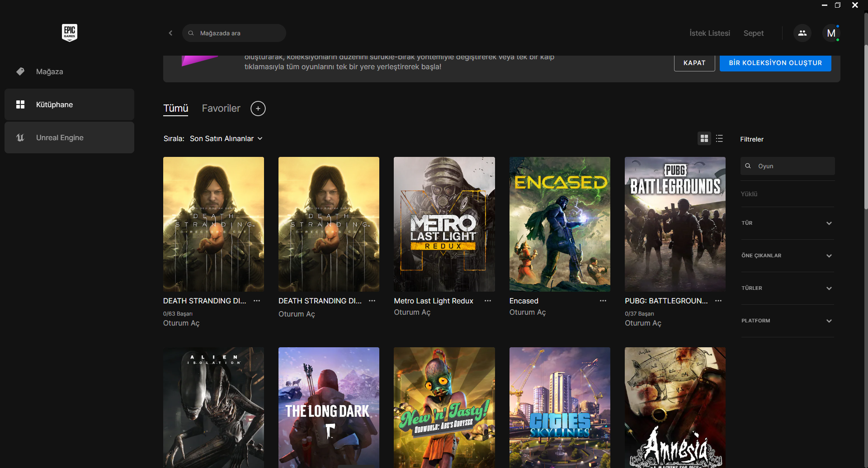Close the Epic Games launcher window
The image size is (868, 468).
[855, 5]
